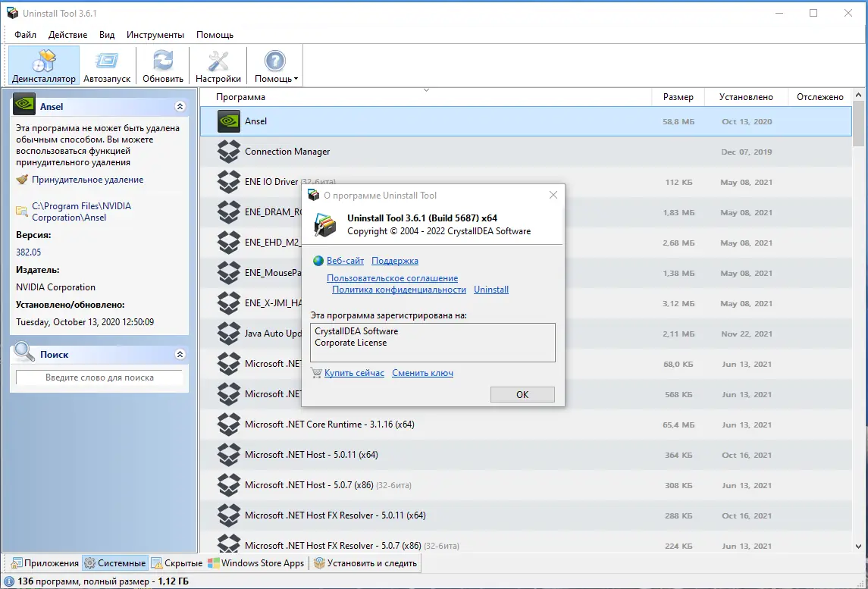The image size is (868, 589).
Task: Switch to the Windows Store Apps tab
Action: click(x=256, y=563)
